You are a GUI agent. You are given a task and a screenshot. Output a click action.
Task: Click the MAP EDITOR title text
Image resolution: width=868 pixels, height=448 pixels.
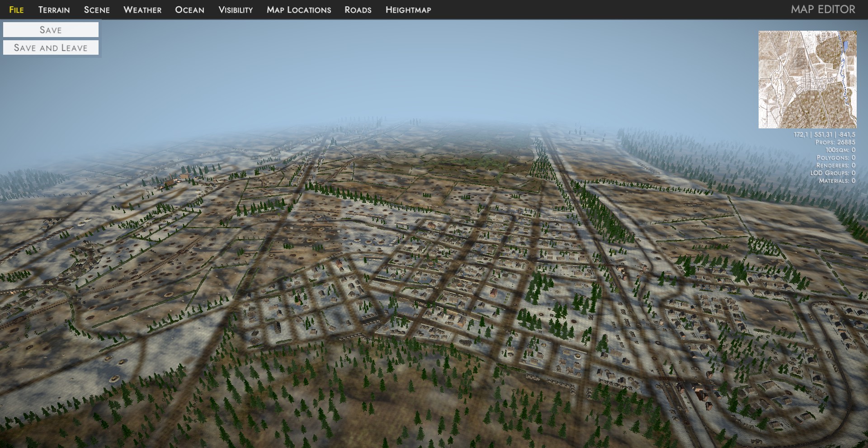pyautogui.click(x=823, y=9)
